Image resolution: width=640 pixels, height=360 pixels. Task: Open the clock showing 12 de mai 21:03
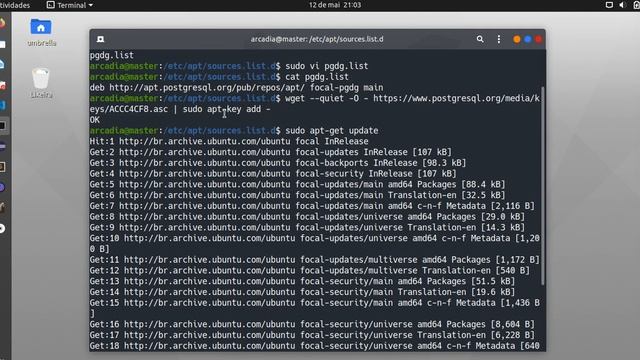335,5
